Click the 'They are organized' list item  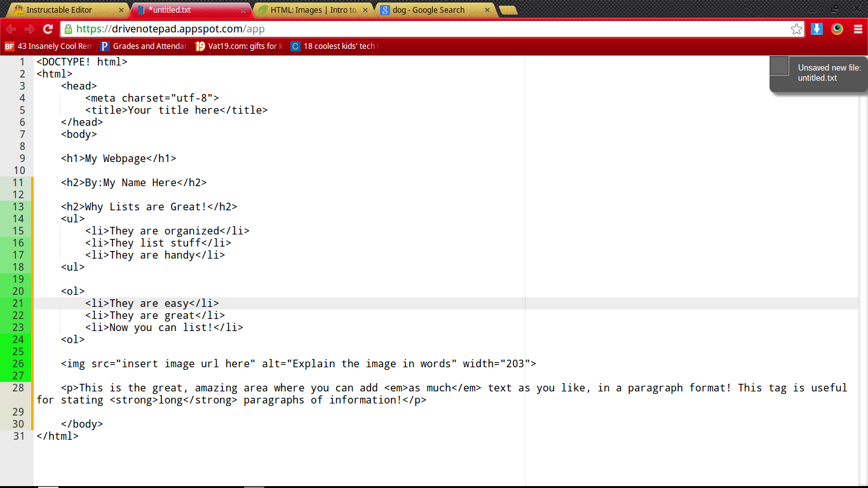[x=168, y=231]
